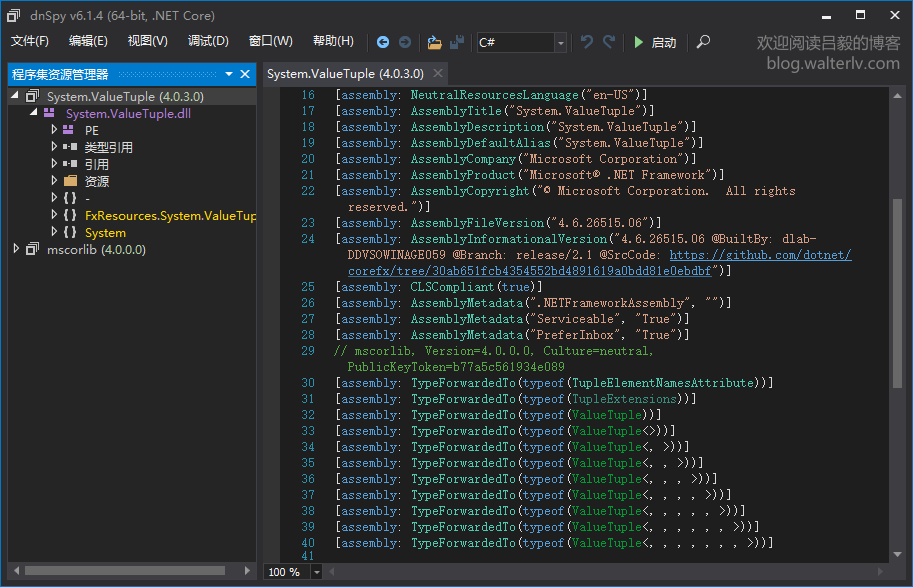
Task: Open the 100 % zoom dropdown
Action: tap(317, 572)
